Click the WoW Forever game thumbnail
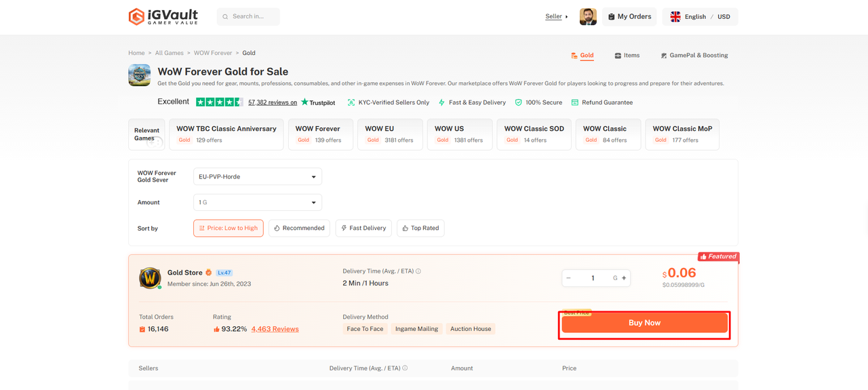868x390 pixels. tap(140, 75)
